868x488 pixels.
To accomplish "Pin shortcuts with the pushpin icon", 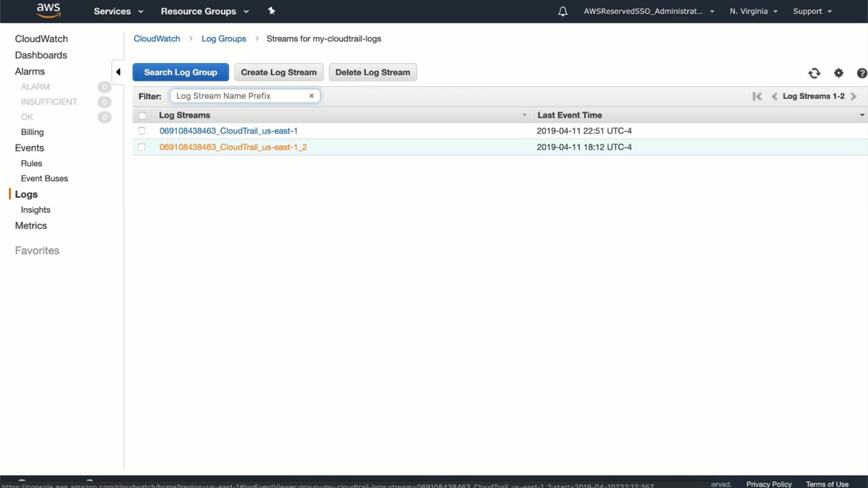I will click(x=272, y=11).
